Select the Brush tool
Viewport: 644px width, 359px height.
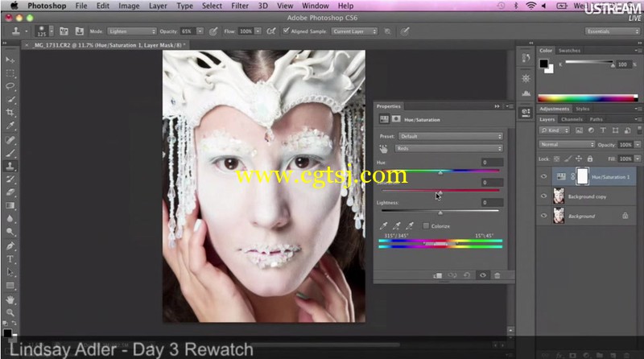point(10,153)
